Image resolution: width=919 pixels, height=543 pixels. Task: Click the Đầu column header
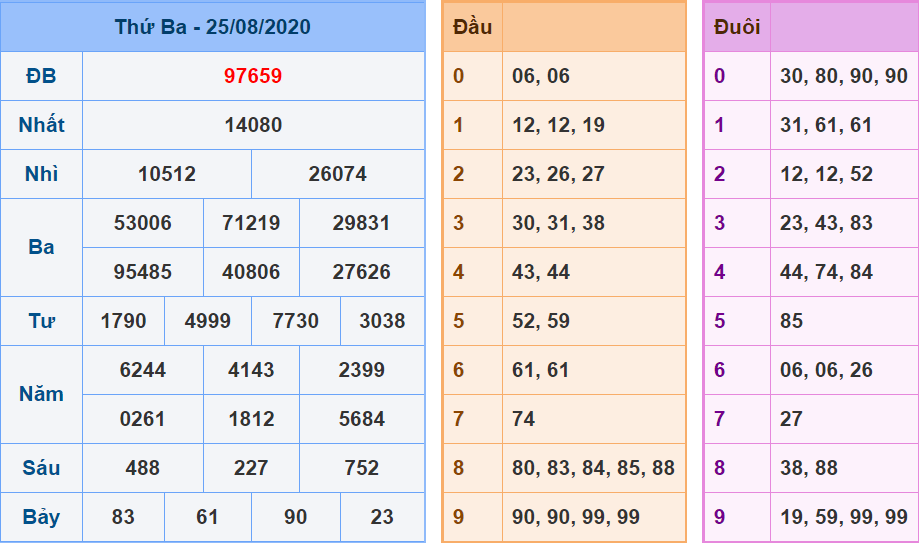472,27
